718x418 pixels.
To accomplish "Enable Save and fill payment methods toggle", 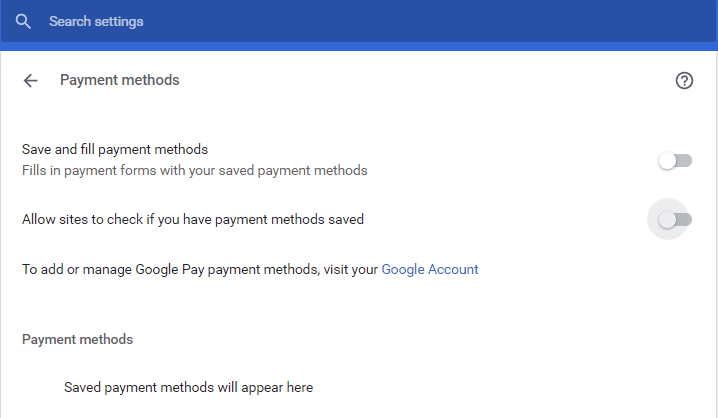I will point(675,161).
